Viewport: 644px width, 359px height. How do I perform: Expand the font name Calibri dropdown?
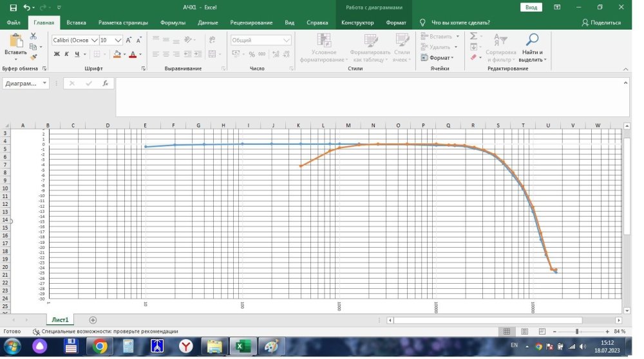pyautogui.click(x=94, y=40)
